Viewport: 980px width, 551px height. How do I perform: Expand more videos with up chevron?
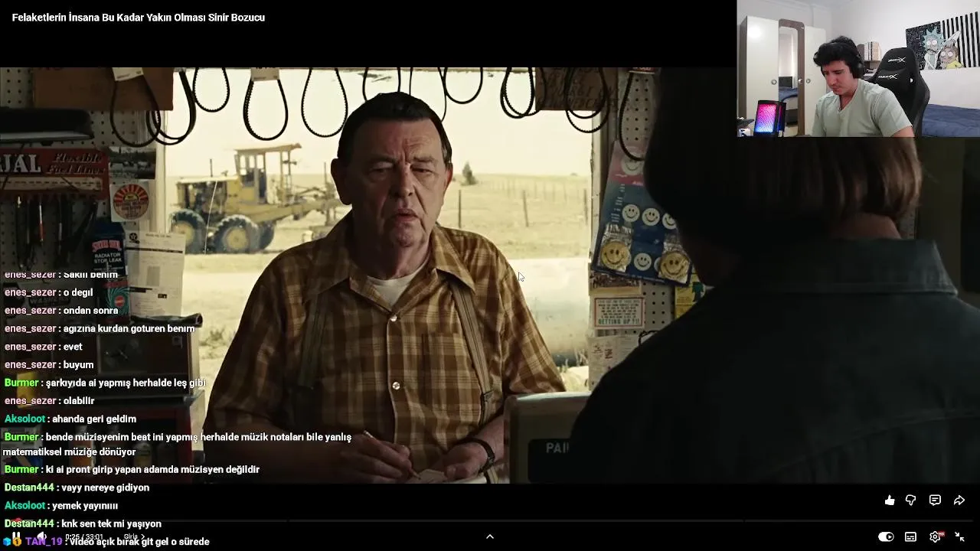[x=490, y=536]
